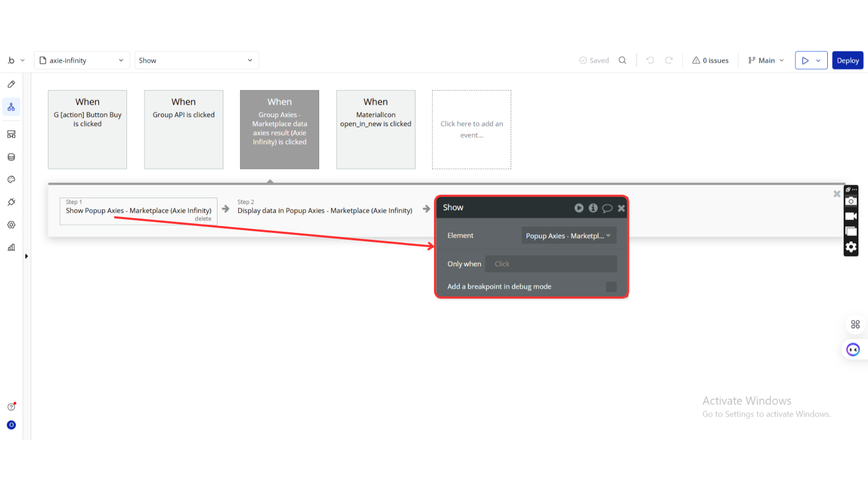Open the Data tab database icon
The width and height of the screenshot is (868, 489).
click(x=11, y=157)
